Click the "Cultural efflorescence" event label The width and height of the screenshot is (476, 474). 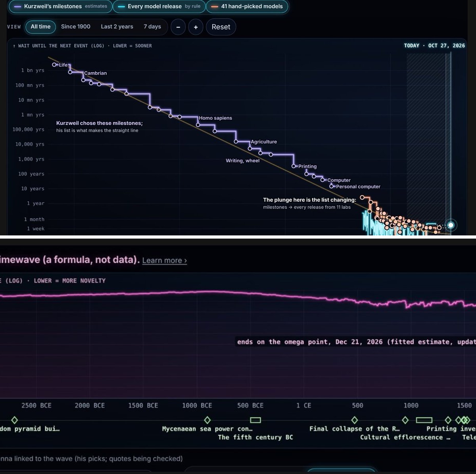tap(405, 437)
